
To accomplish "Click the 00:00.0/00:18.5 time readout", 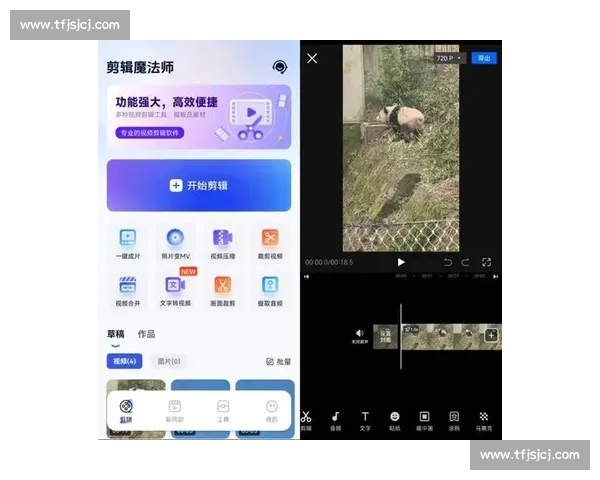I will [329, 262].
